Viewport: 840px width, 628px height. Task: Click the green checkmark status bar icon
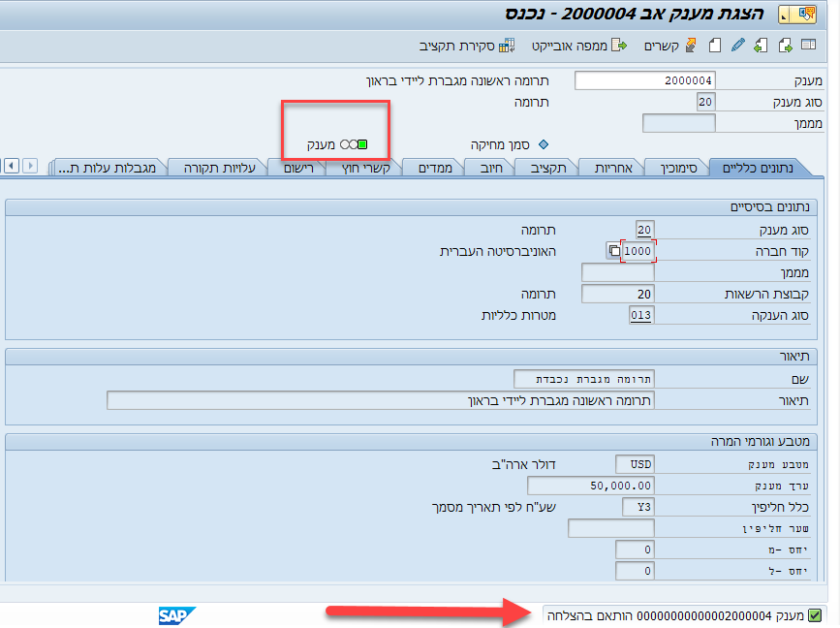814,615
